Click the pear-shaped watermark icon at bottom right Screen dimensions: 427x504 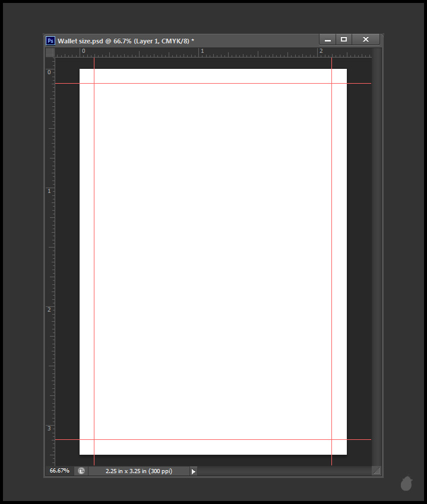(x=406, y=484)
